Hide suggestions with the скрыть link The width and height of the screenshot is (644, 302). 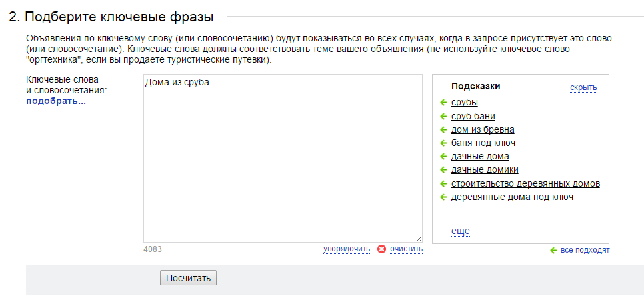click(583, 87)
